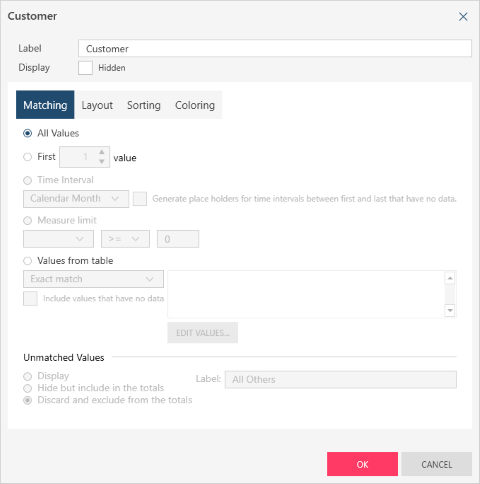Image resolution: width=480 pixels, height=484 pixels.
Task: Open the Sorting tab
Action: tap(144, 105)
